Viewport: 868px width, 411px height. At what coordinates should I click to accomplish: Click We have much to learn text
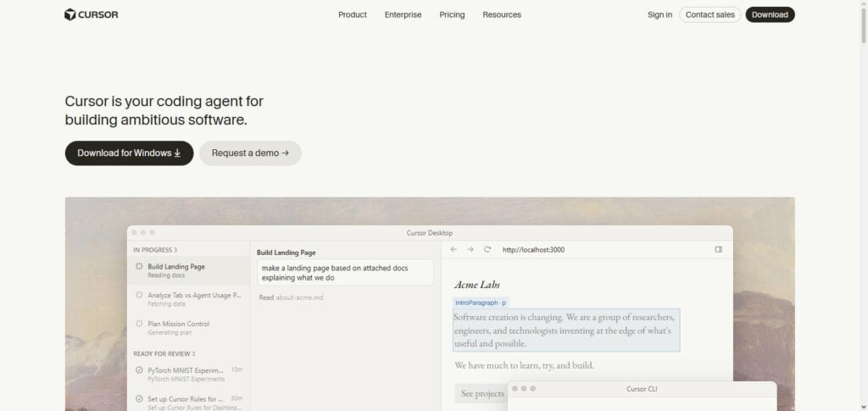tap(524, 365)
